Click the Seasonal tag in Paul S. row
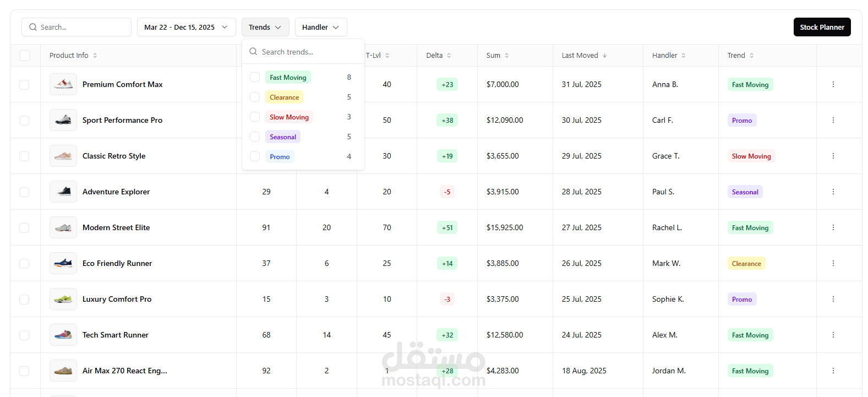 pyautogui.click(x=745, y=192)
